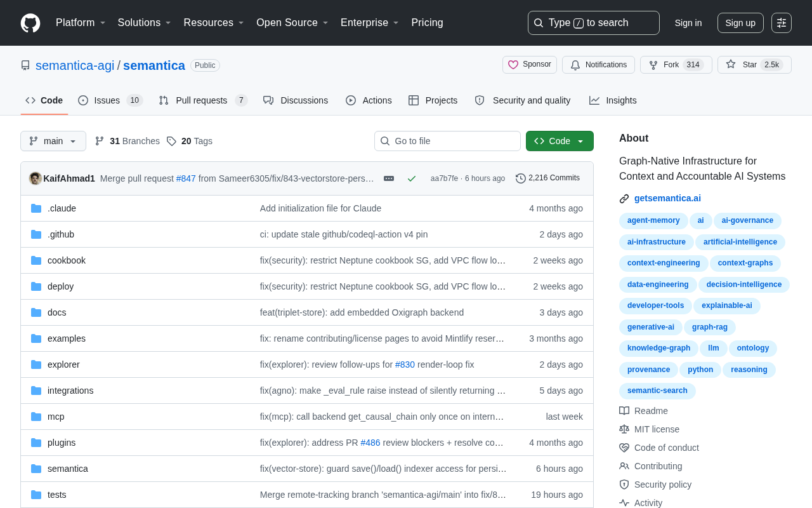812x508 pixels.
Task: View the 31 Branches list
Action: click(128, 141)
